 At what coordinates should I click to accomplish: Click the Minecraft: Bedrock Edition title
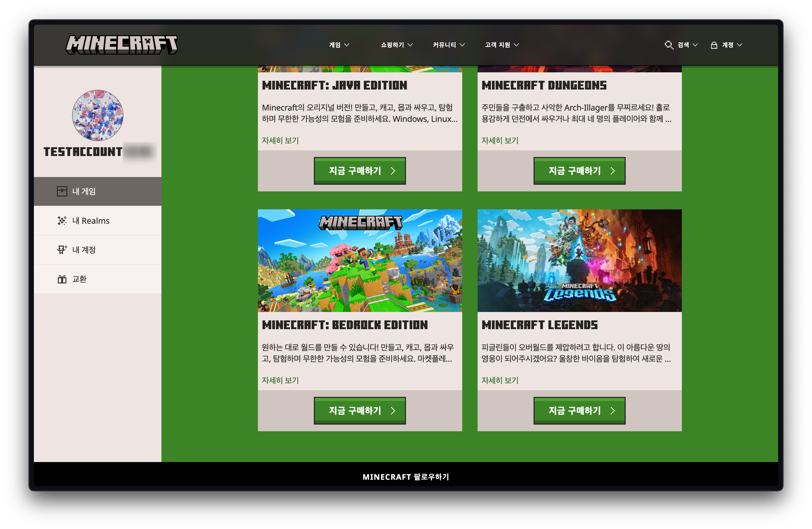(x=345, y=325)
